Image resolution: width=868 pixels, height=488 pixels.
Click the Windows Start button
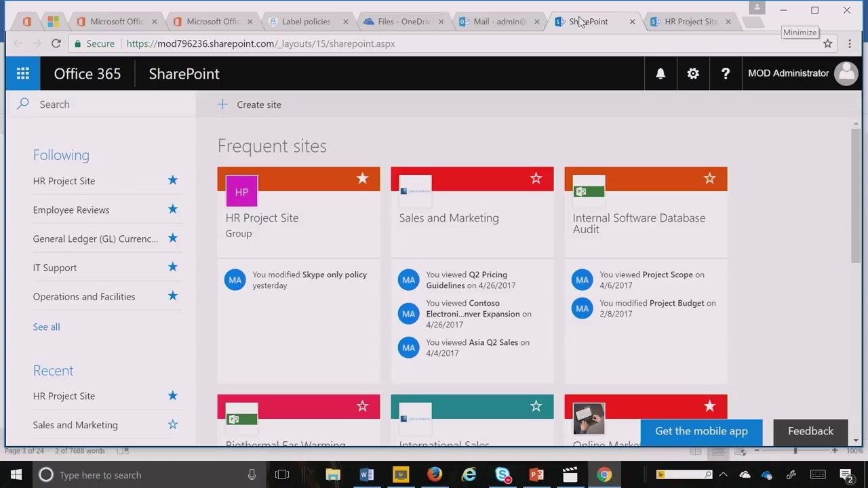[16, 474]
